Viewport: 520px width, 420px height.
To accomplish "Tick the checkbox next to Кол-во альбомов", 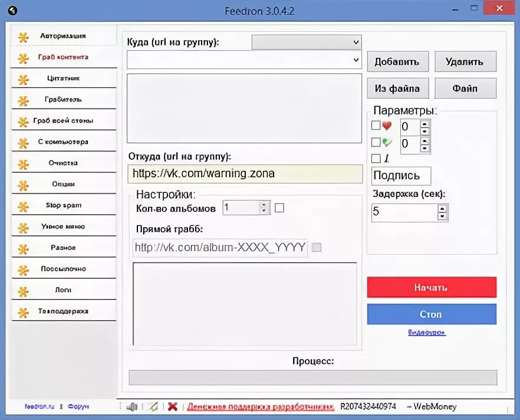I will pos(279,208).
